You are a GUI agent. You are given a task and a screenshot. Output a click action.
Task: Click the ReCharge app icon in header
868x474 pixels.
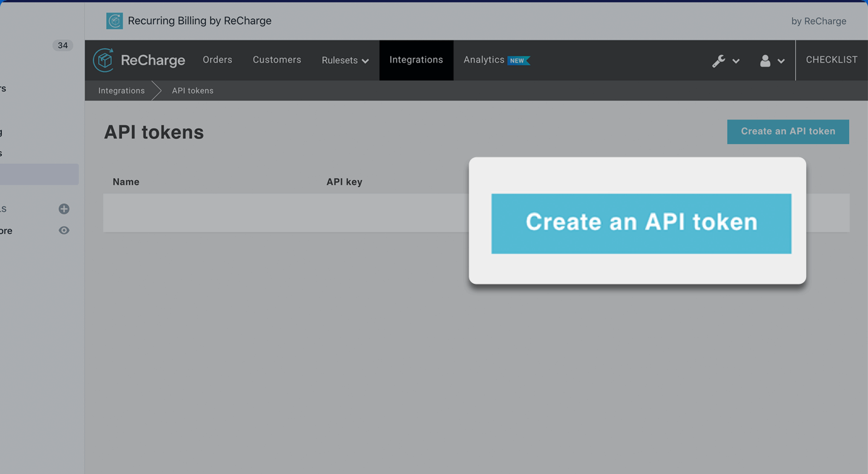click(114, 21)
